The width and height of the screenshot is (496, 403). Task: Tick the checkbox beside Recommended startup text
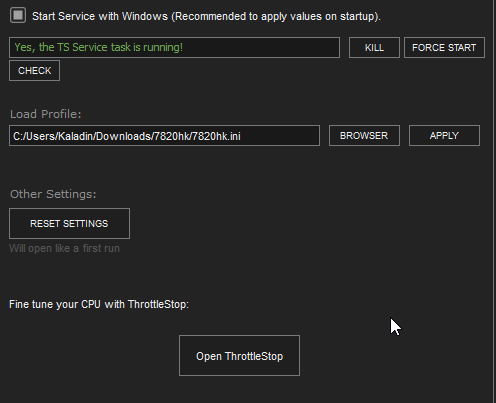(18, 15)
